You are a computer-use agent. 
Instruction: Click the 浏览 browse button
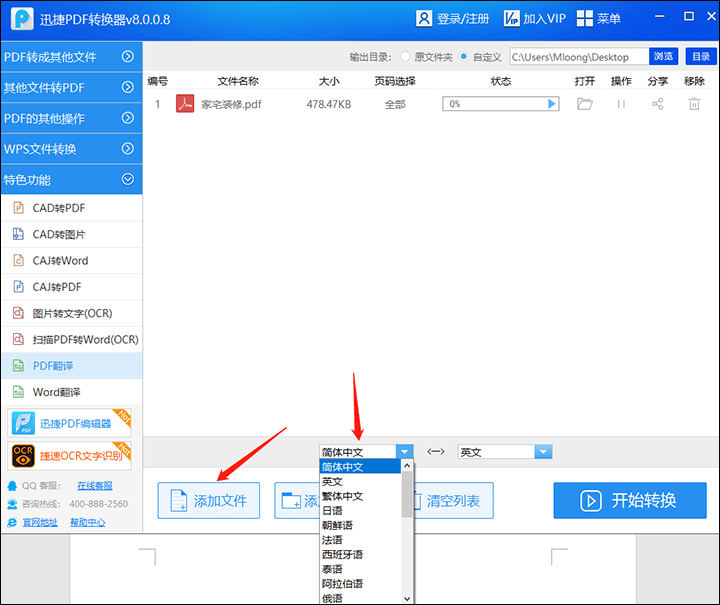click(x=663, y=56)
